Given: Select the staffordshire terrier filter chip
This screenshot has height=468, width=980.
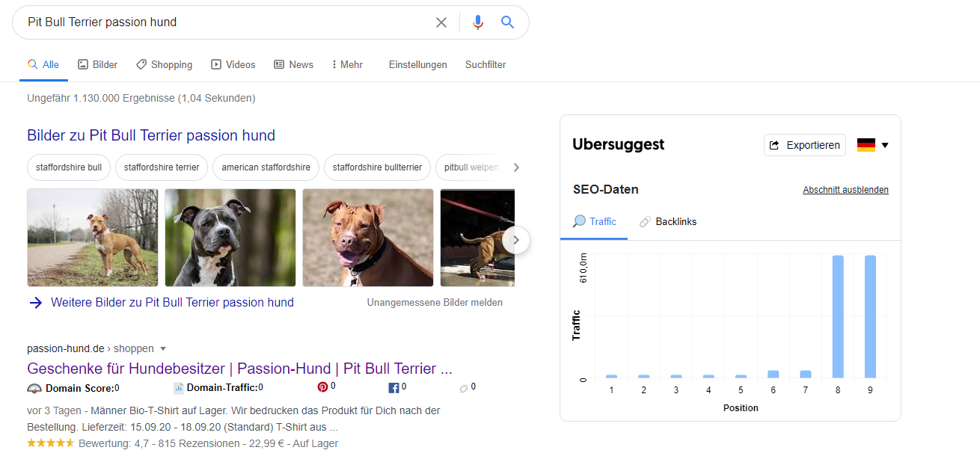Looking at the screenshot, I should click(x=162, y=167).
